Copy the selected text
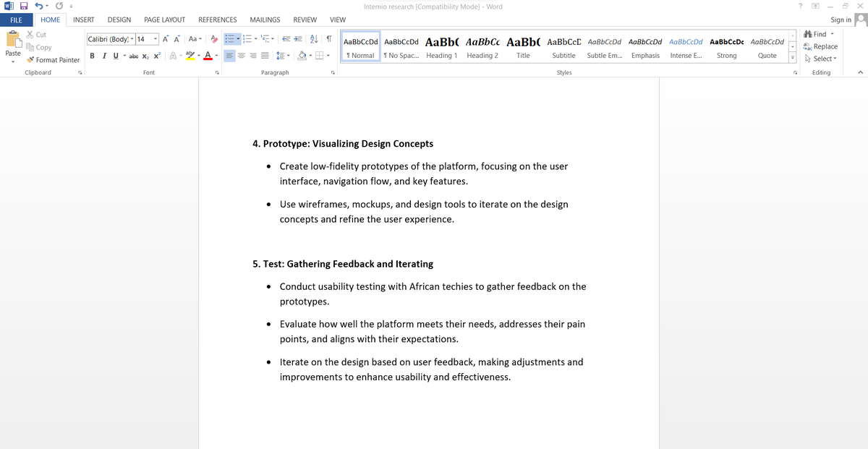 [x=38, y=47]
